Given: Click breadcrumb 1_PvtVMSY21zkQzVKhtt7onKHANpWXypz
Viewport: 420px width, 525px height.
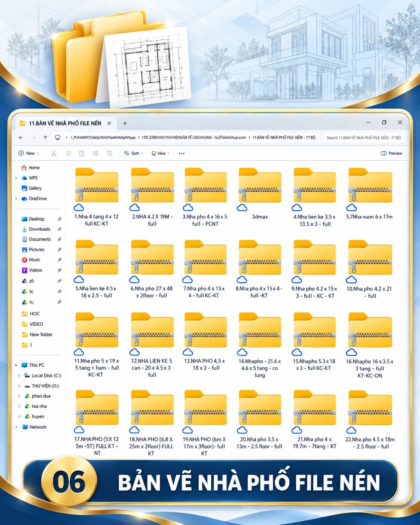Looking at the screenshot, I should (103, 137).
